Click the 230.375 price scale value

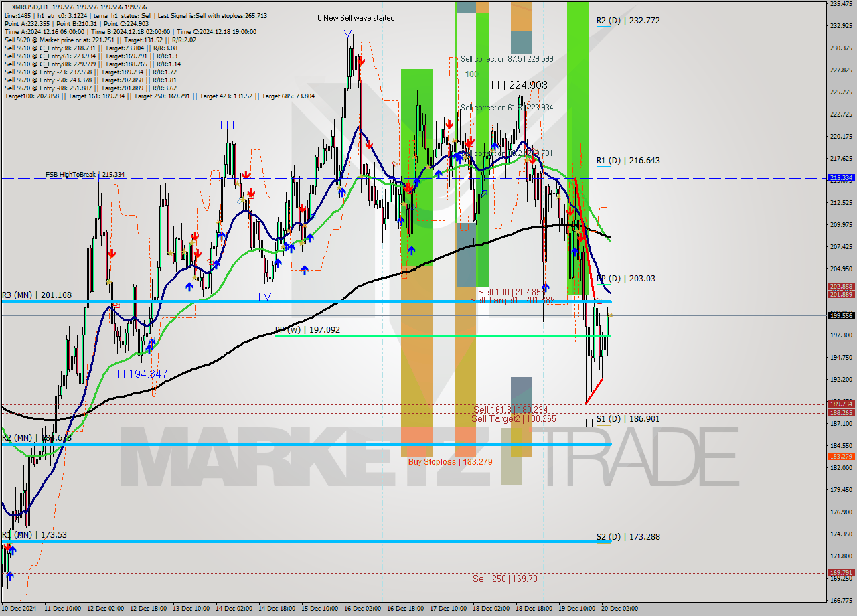tap(841, 48)
